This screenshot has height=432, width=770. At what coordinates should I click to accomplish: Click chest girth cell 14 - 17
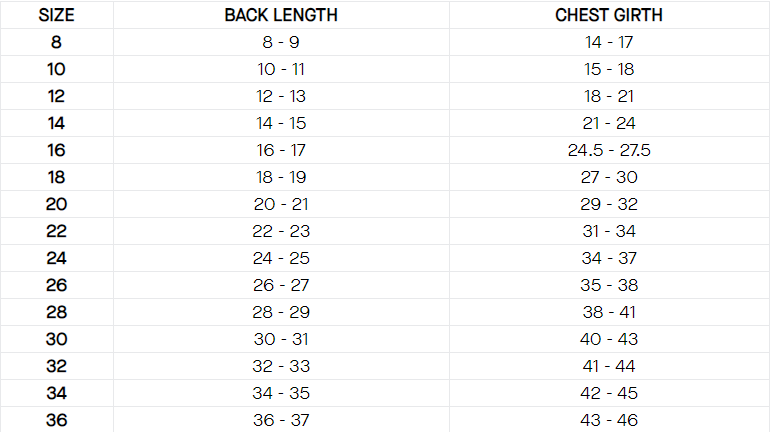pyautogui.click(x=609, y=42)
